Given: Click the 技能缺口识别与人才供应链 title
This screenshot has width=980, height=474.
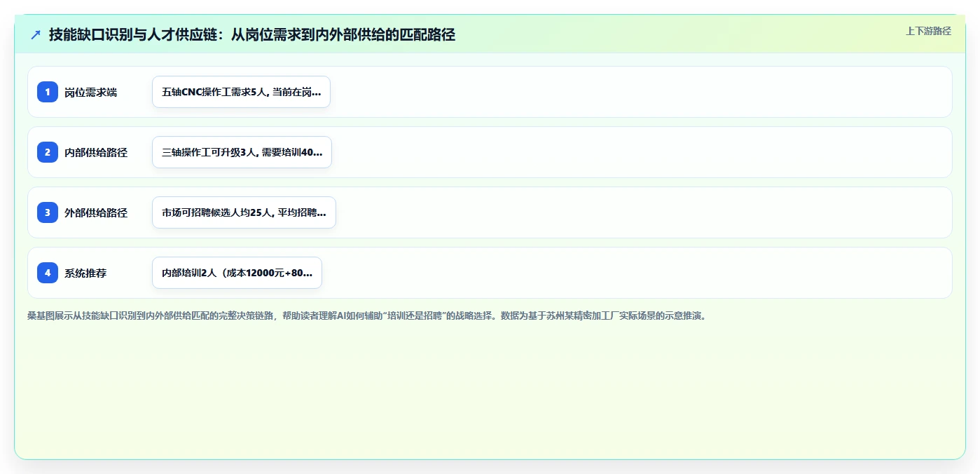Looking at the screenshot, I should coord(252,34).
